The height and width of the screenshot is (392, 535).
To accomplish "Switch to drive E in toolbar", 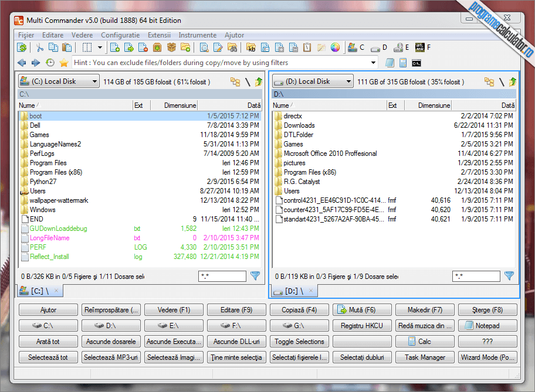I will 402,47.
